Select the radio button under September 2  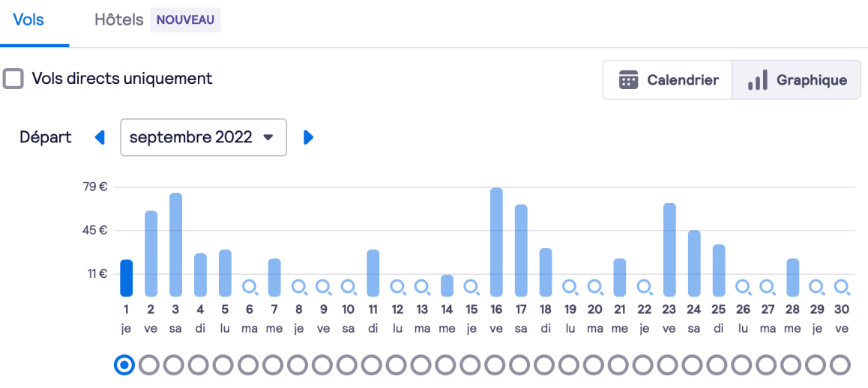coord(149,365)
